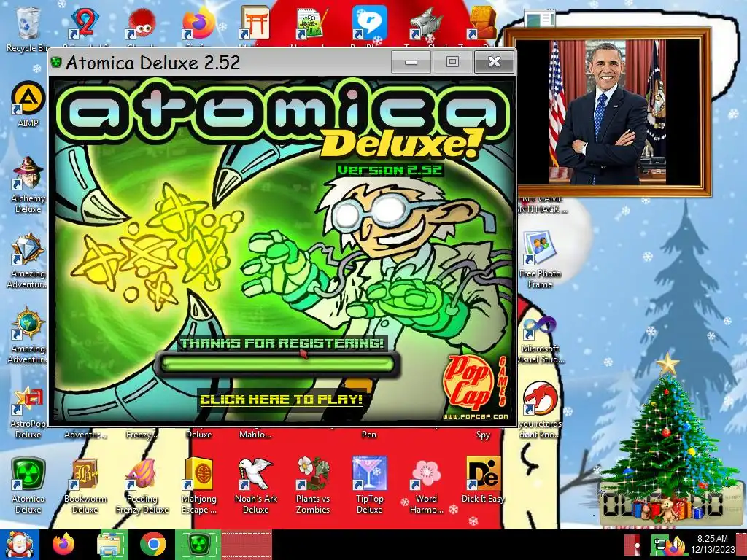This screenshot has width=747, height=560.
Task: Select the Bookworm Deluxe desktop shortcut
Action: (85, 486)
